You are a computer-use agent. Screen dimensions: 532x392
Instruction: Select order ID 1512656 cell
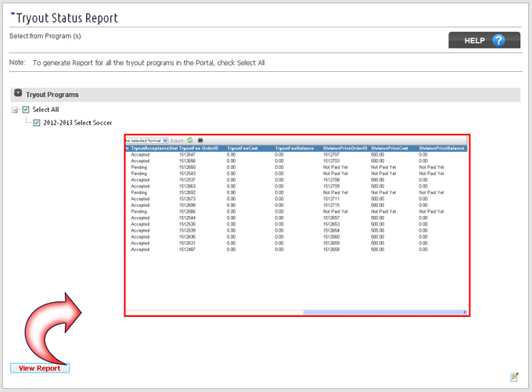pos(187,161)
